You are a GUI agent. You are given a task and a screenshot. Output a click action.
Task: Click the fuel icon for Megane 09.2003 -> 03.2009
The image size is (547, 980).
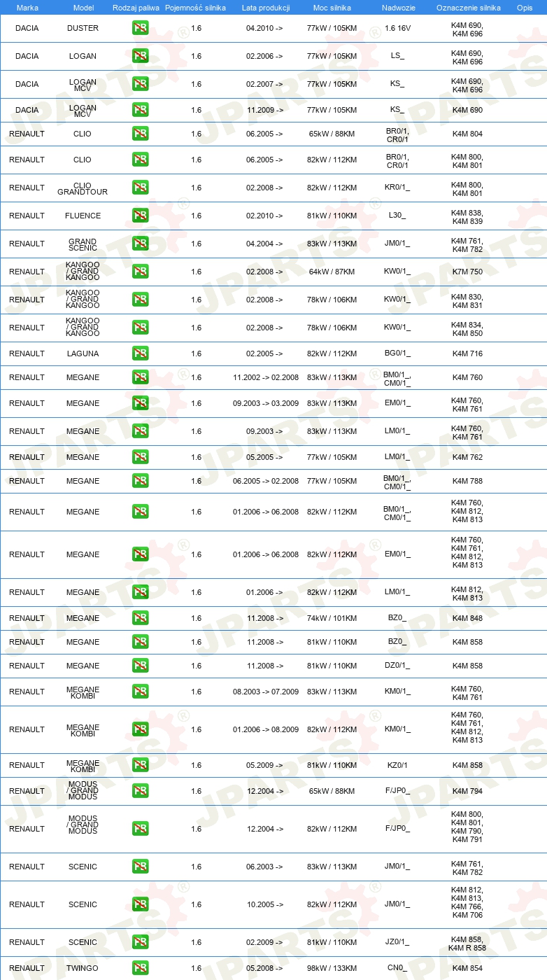[140, 403]
